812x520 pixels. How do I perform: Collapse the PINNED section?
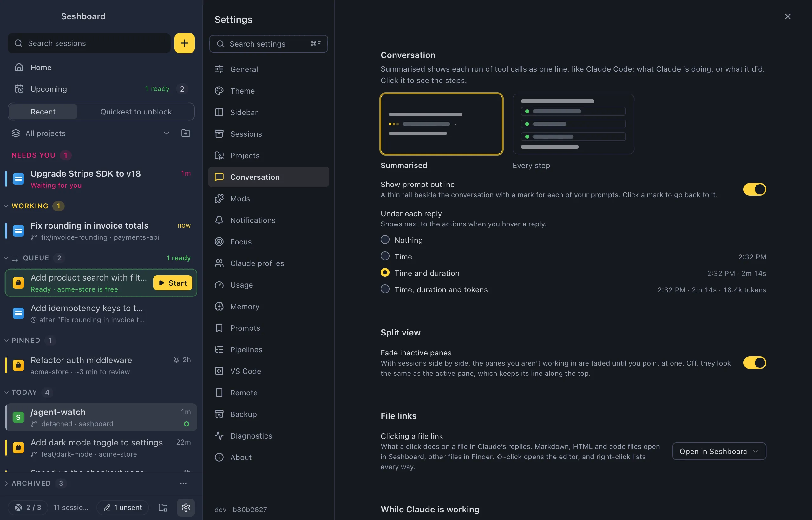6,340
